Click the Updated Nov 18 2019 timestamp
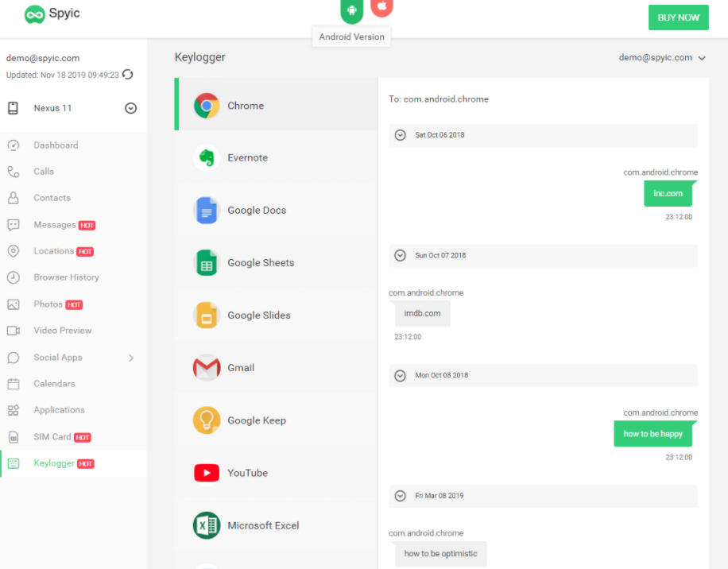Image resolution: width=728 pixels, height=569 pixels. (62, 75)
